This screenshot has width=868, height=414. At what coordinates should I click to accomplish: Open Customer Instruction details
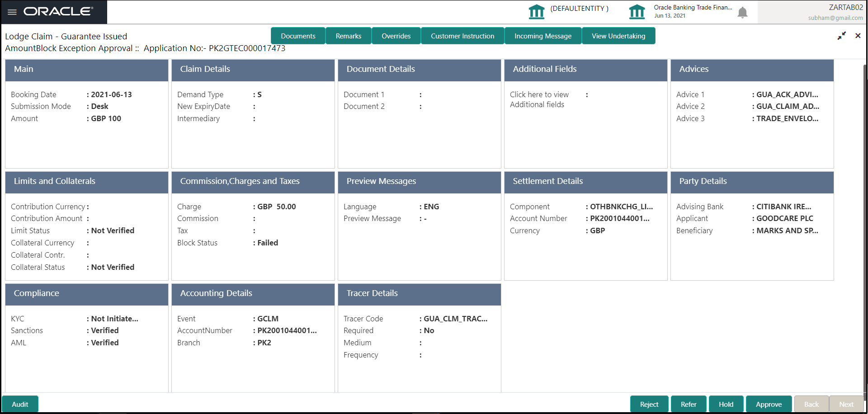click(x=462, y=36)
